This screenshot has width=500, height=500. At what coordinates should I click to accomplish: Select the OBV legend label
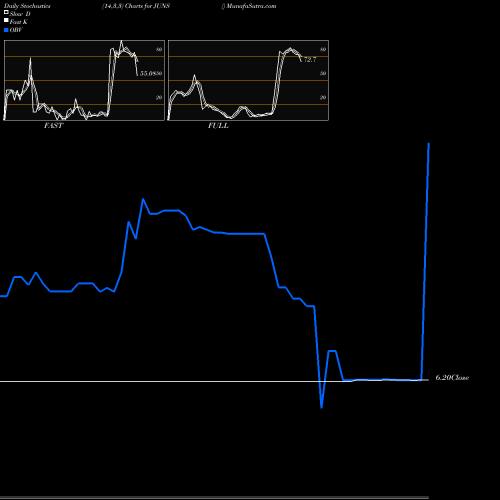tap(16, 30)
